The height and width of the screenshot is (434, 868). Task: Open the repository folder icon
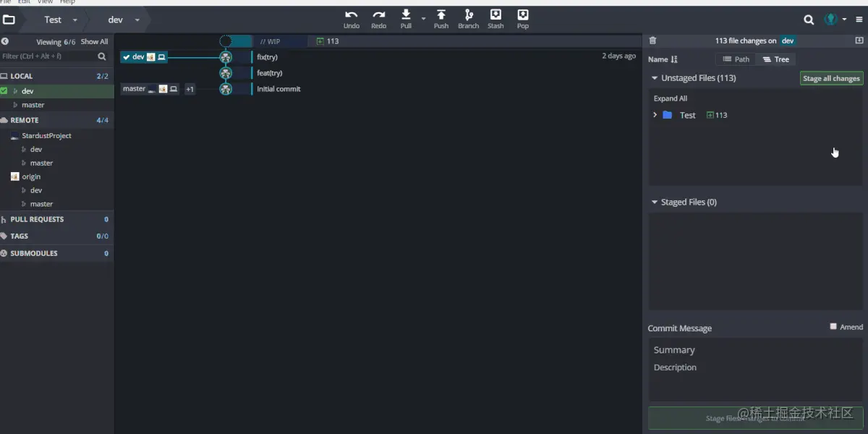(x=9, y=20)
